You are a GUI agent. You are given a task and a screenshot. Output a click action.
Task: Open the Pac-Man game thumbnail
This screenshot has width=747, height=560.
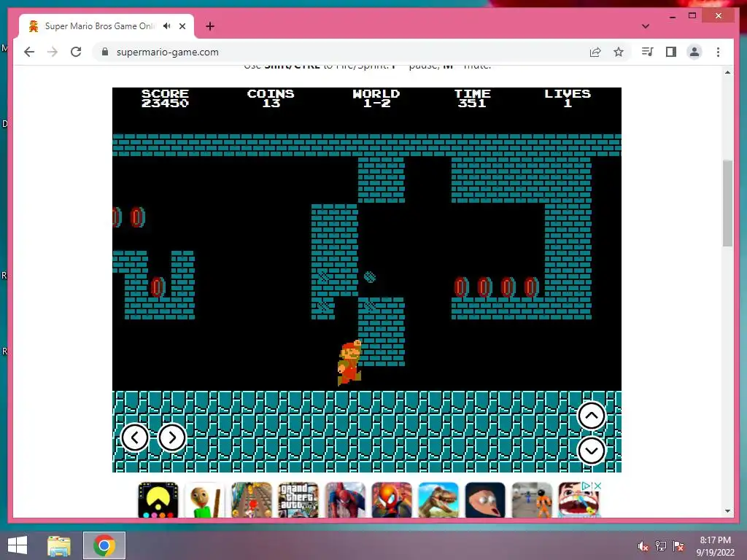tap(158, 500)
